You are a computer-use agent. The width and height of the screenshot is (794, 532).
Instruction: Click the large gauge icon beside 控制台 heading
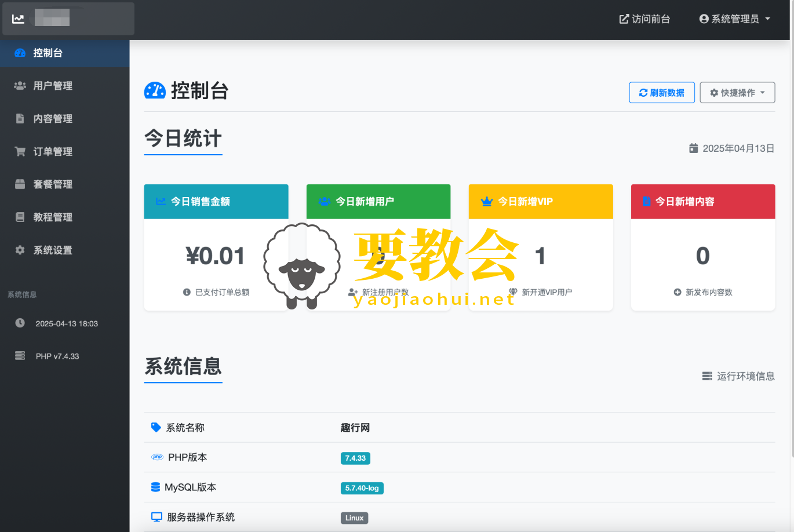155,90
